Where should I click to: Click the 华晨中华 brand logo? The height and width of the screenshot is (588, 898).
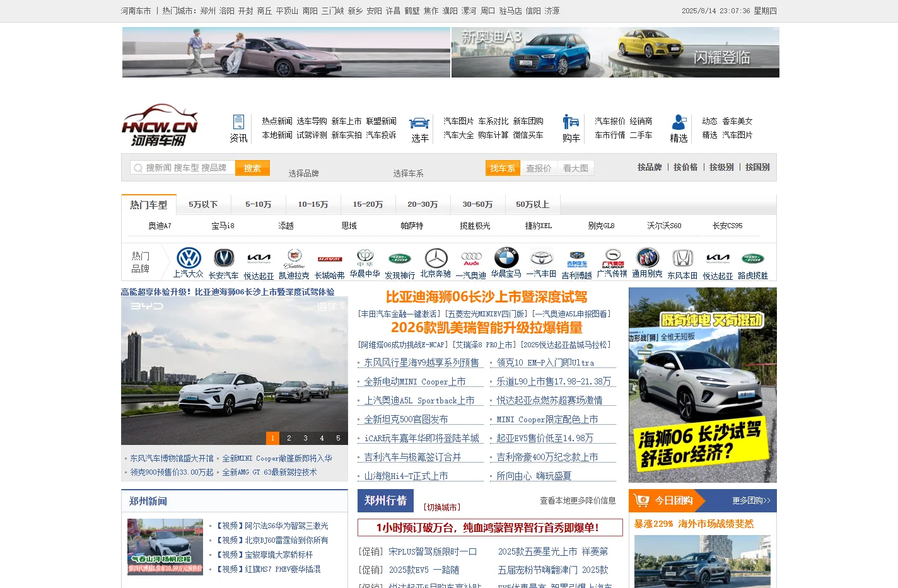[x=365, y=258]
